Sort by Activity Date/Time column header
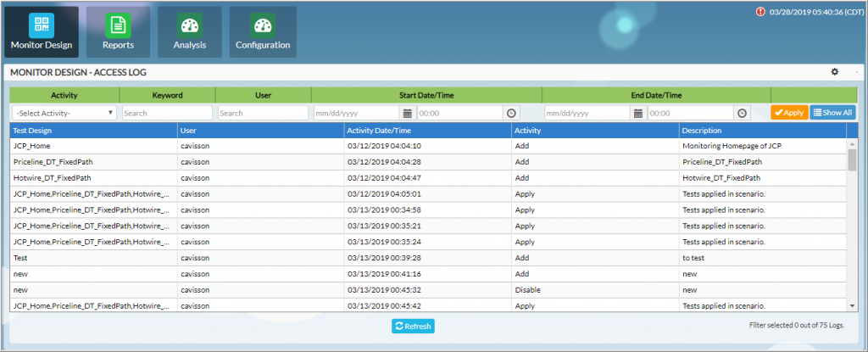The height and width of the screenshot is (352, 868). click(428, 131)
